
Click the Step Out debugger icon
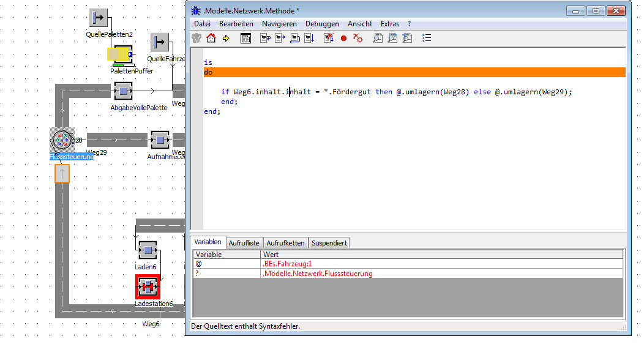point(295,38)
